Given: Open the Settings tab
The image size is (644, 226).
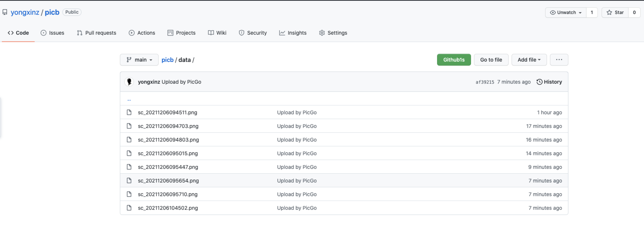Looking at the screenshot, I should click(333, 33).
